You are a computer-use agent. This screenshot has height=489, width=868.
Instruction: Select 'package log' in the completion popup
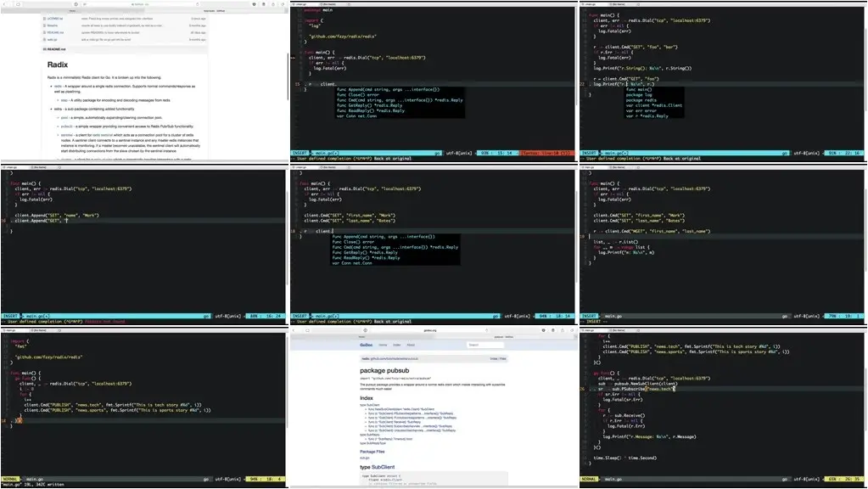point(639,95)
